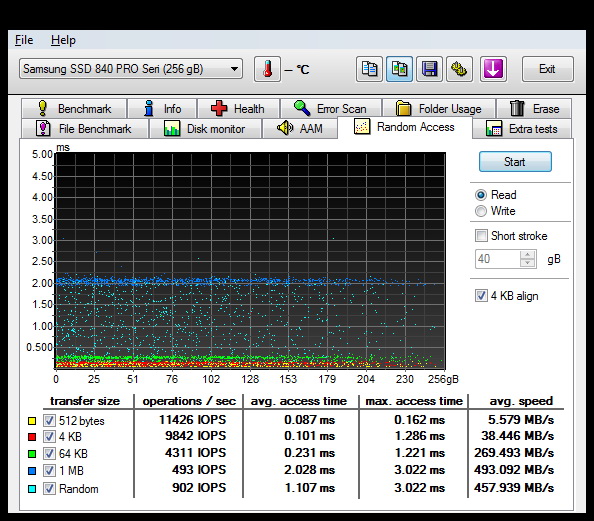Click the thermometer temperature icon
This screenshot has width=594, height=521.
[x=267, y=69]
